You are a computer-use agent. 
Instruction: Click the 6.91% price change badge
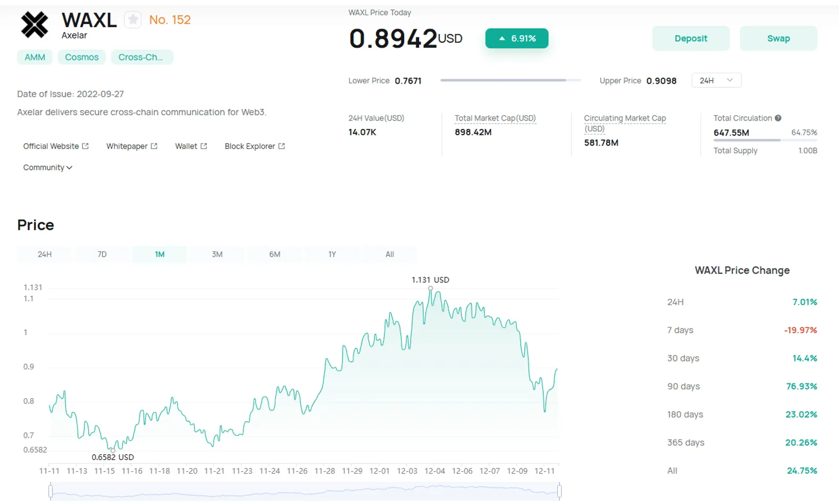[x=517, y=38]
